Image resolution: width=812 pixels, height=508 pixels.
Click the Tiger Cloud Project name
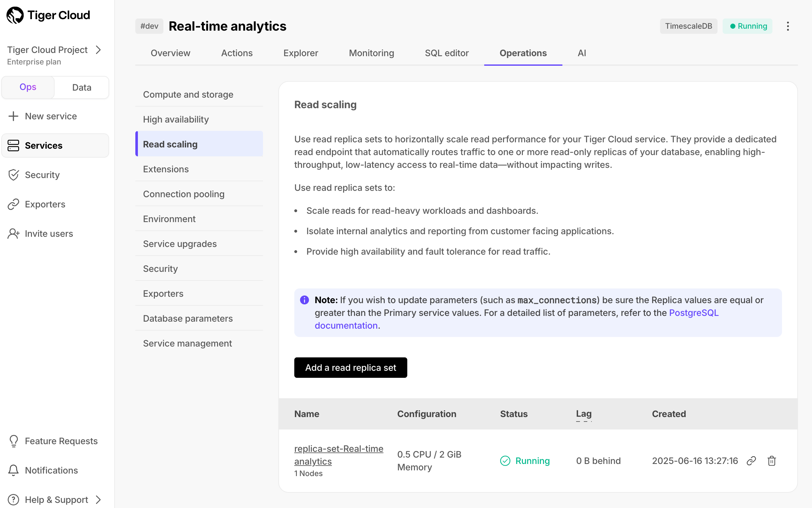tap(47, 50)
